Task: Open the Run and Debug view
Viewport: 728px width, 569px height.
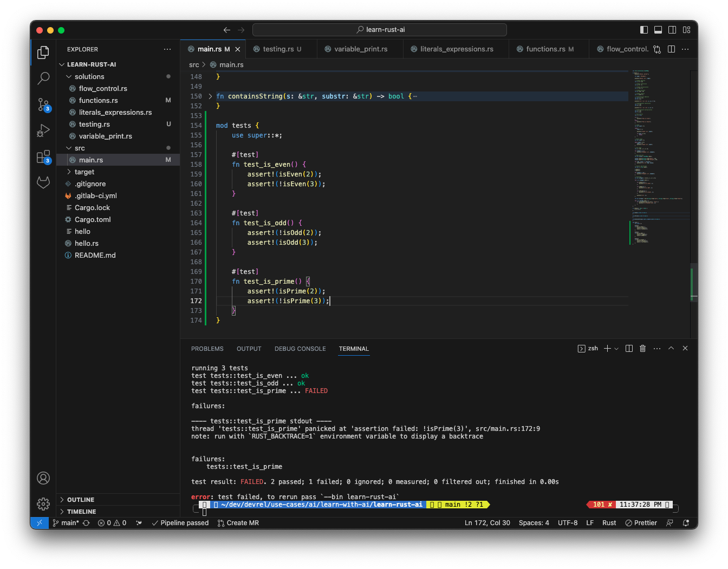Action: pyautogui.click(x=43, y=130)
